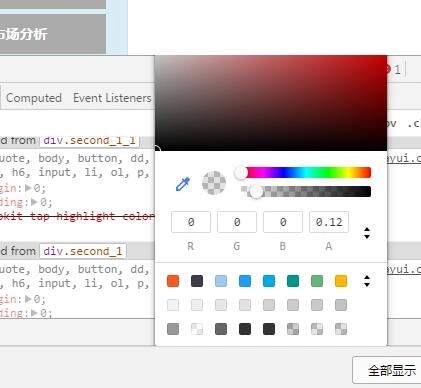Select the orange-red palette swatch
421x388 pixels.
tap(173, 281)
